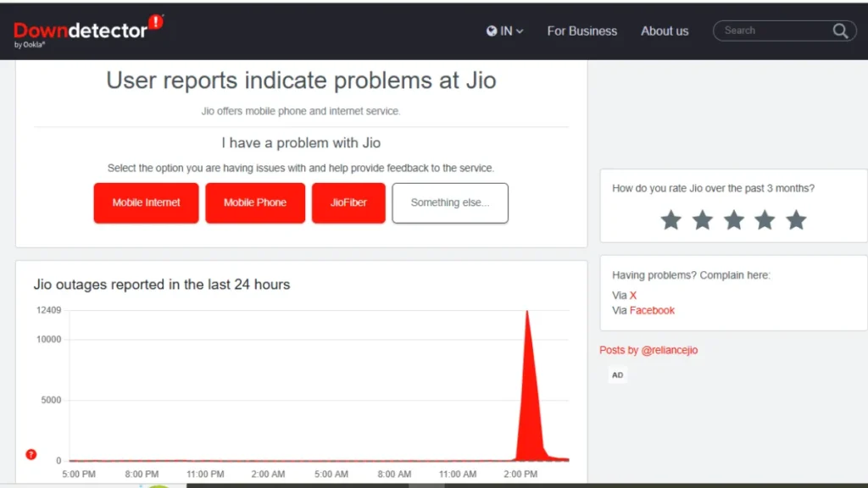Viewport: 868px width, 488px height.
Task: Report a JioFiber problem
Action: (348, 203)
